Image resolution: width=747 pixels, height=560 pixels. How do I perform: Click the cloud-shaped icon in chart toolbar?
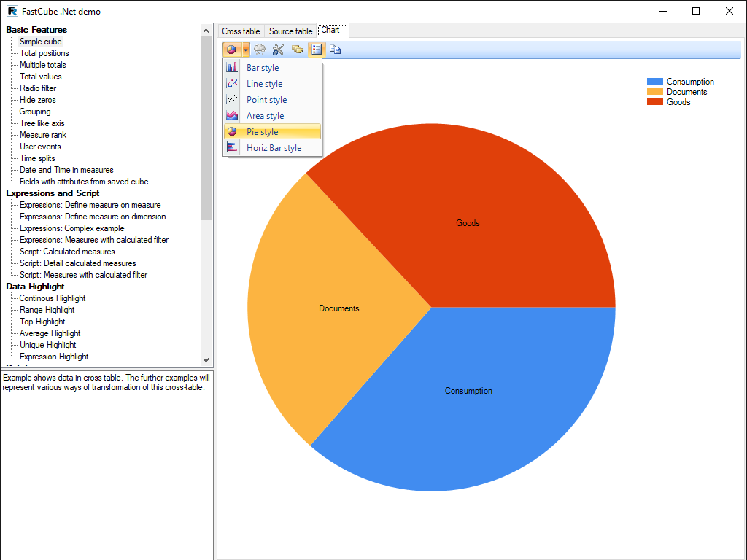pos(260,50)
